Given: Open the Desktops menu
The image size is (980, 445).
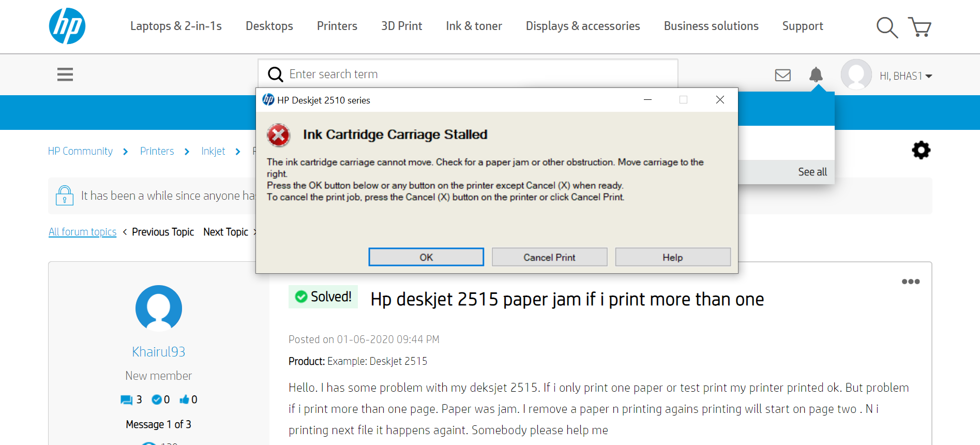Looking at the screenshot, I should (269, 26).
